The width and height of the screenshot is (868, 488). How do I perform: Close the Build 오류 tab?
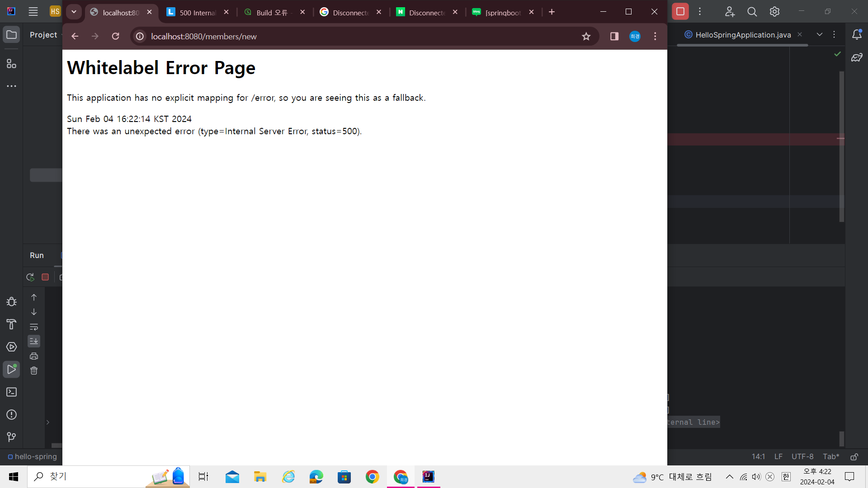[302, 12]
